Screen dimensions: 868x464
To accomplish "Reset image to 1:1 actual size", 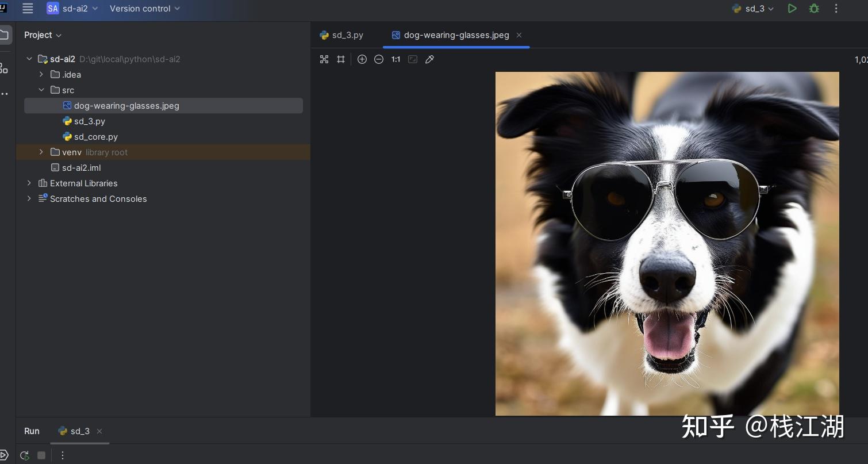I will pos(395,59).
